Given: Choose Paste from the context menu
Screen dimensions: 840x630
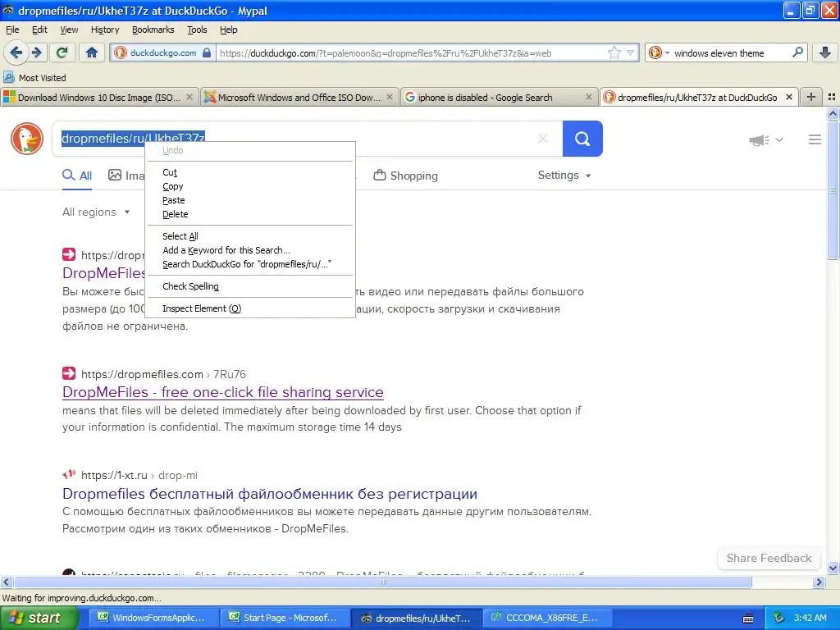Looking at the screenshot, I should (x=249, y=200).
